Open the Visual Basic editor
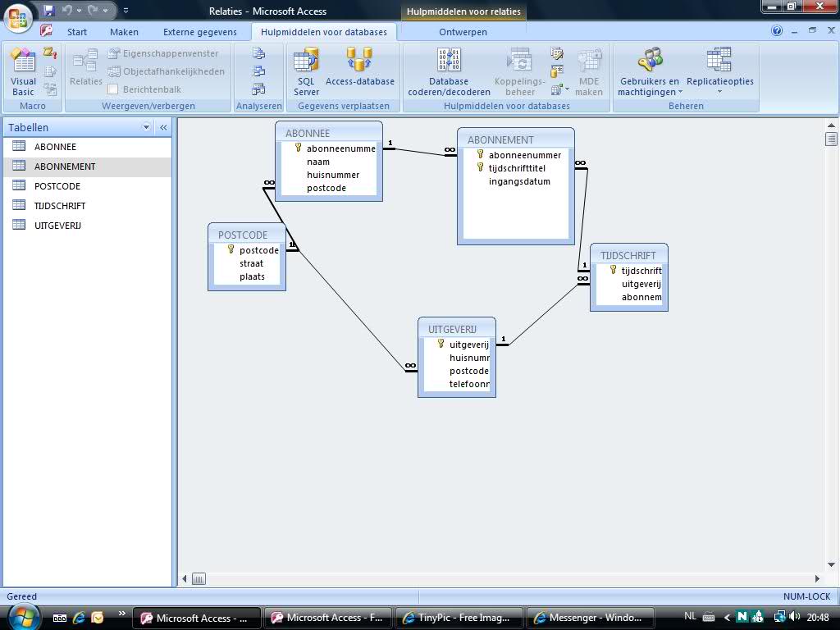Viewport: 840px width, 630px height. pyautogui.click(x=23, y=72)
